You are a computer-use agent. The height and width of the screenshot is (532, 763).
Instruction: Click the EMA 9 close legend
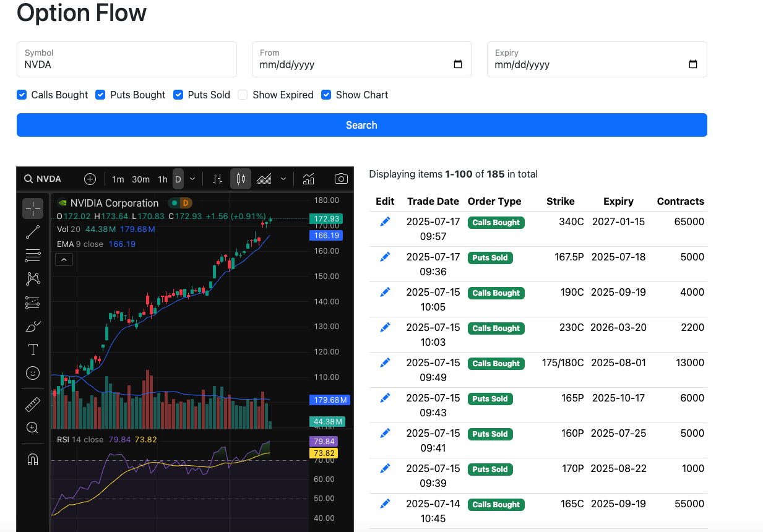pyautogui.click(x=80, y=244)
